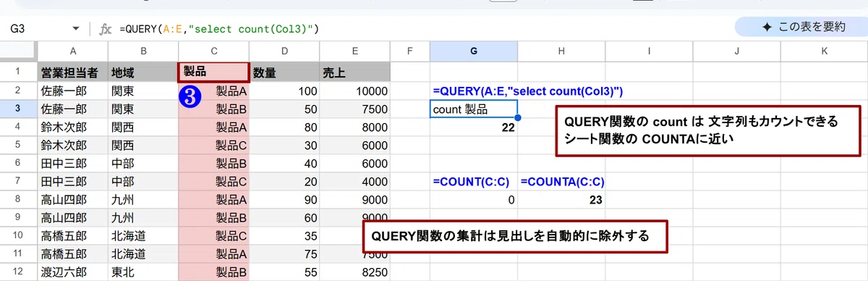The width and height of the screenshot is (868, 281).
Task: Click cell B6 containing 中部
Action: tap(143, 164)
